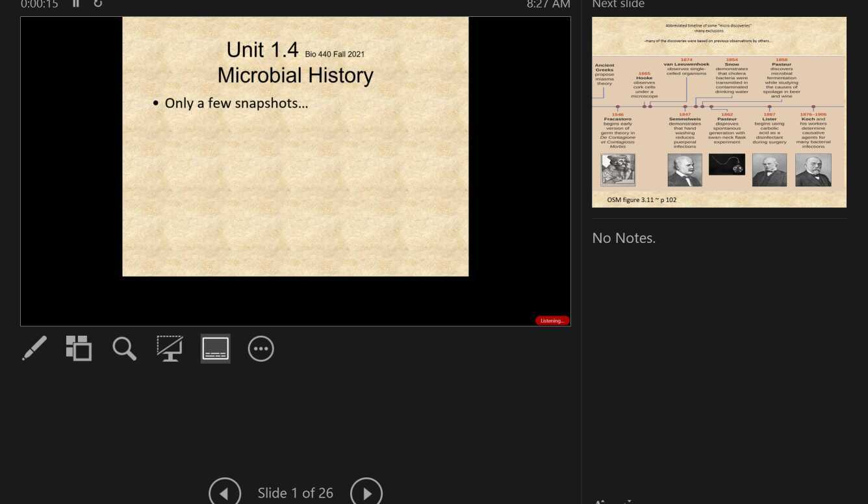Open the ellipsis for more slideshow options
The height and width of the screenshot is (504, 868).
261,349
